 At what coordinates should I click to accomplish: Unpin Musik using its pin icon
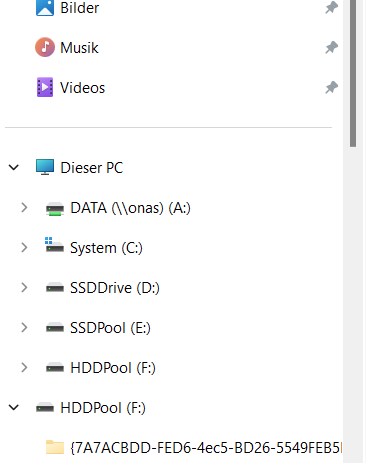pos(331,47)
